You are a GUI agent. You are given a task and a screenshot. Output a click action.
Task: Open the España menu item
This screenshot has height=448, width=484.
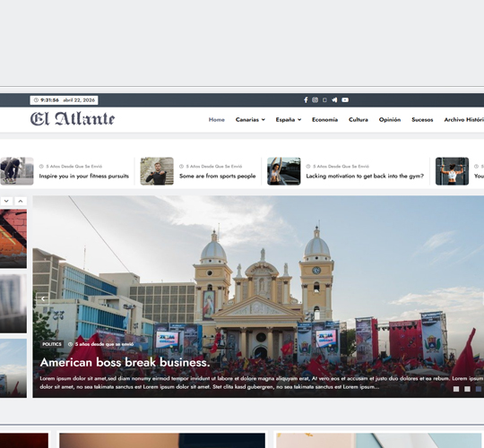coord(285,120)
